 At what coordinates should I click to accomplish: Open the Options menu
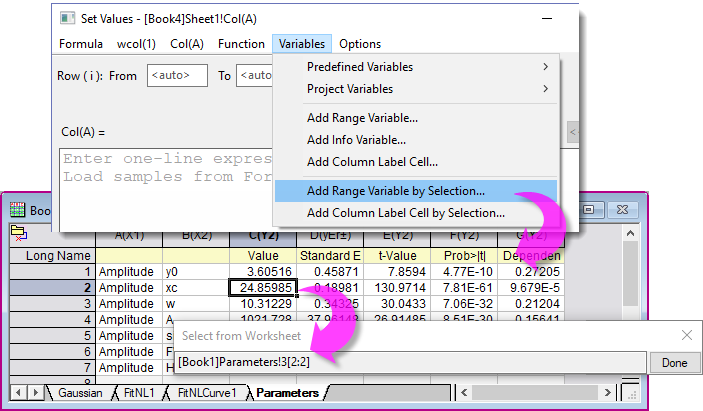coord(360,44)
